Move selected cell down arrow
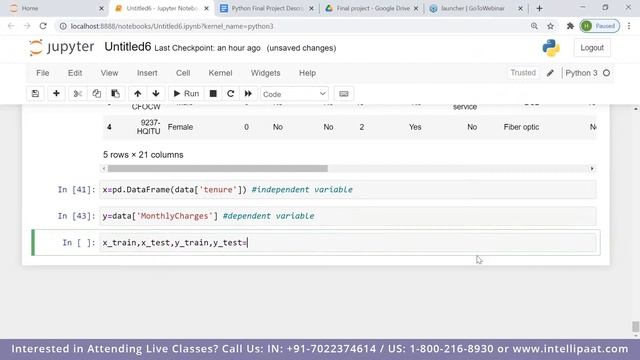Viewport: 640px width, 360px height. pyautogui.click(x=156, y=94)
